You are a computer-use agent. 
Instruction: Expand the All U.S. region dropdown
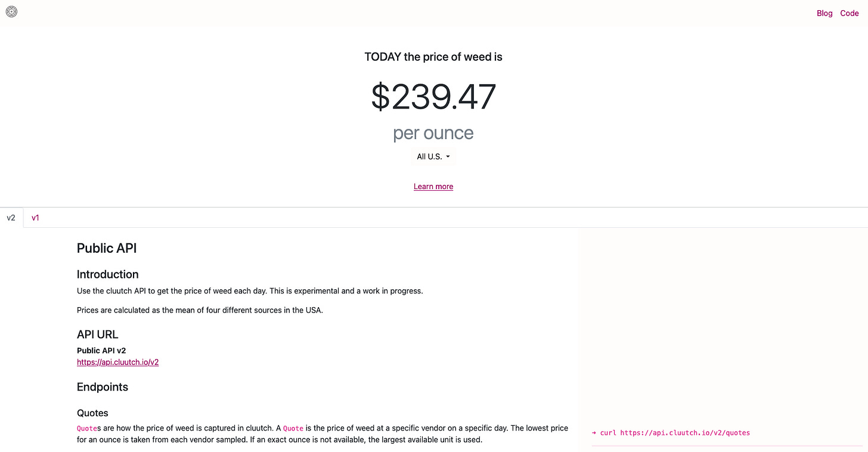433,157
